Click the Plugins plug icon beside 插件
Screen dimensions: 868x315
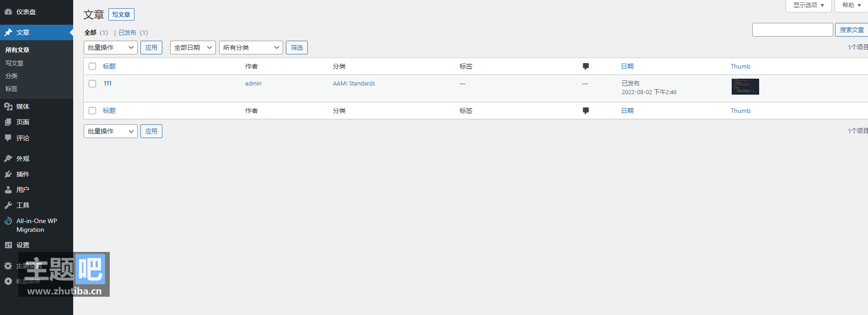(8, 174)
